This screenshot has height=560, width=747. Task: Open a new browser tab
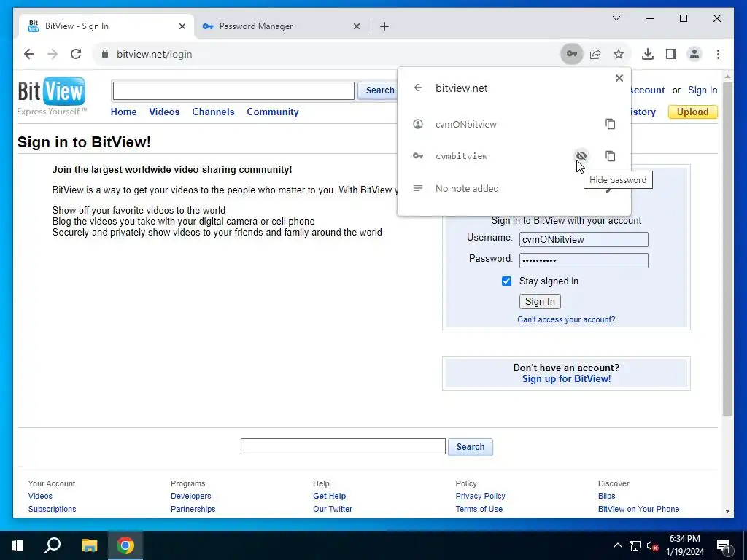point(384,26)
